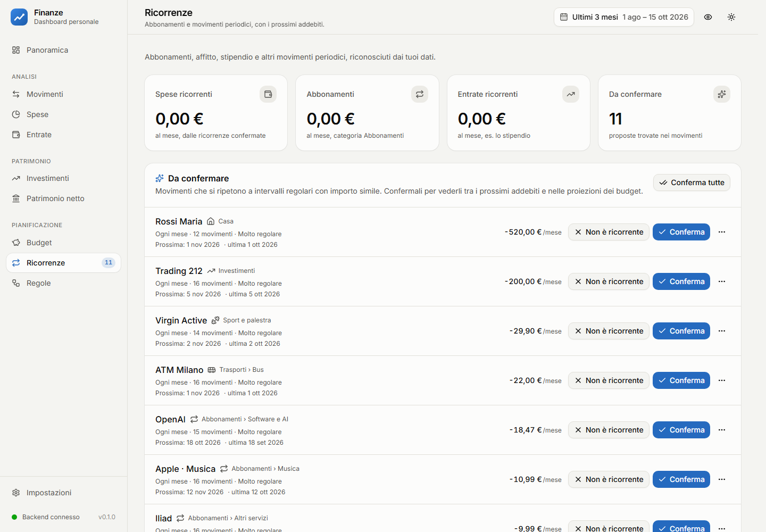The width and height of the screenshot is (766, 532).
Task: Click the Backend connesso status dot
Action: (x=14, y=517)
